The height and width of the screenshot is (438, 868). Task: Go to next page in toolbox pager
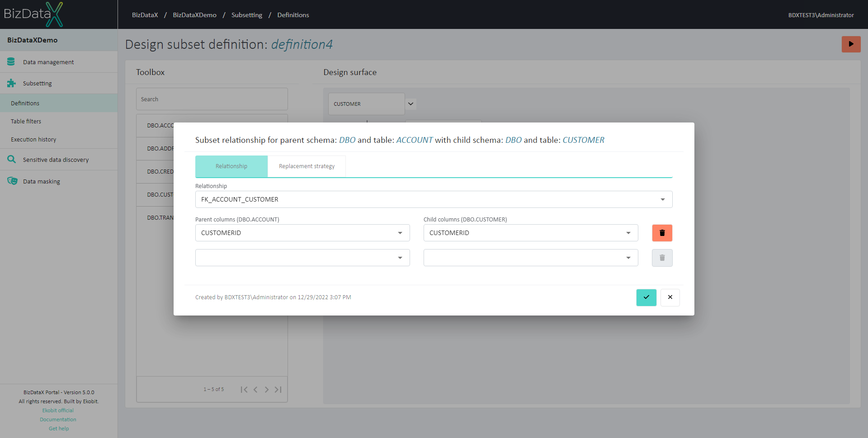pos(267,390)
